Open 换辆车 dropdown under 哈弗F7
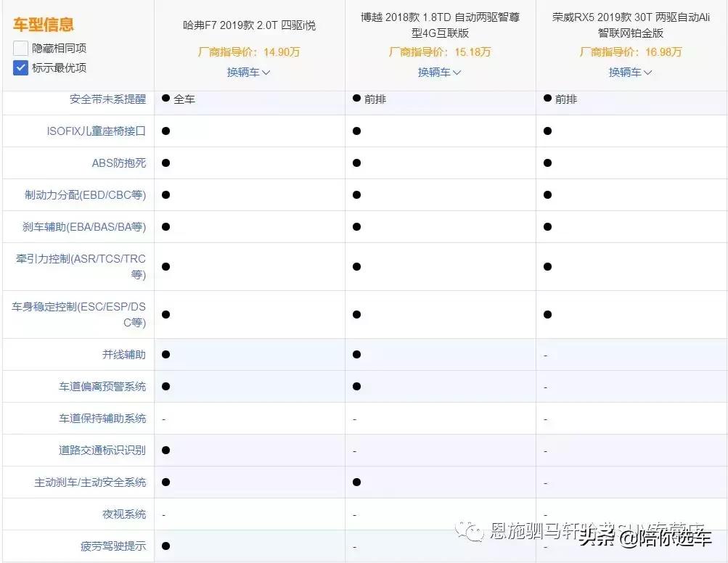This screenshot has width=728, height=563. pyautogui.click(x=249, y=73)
